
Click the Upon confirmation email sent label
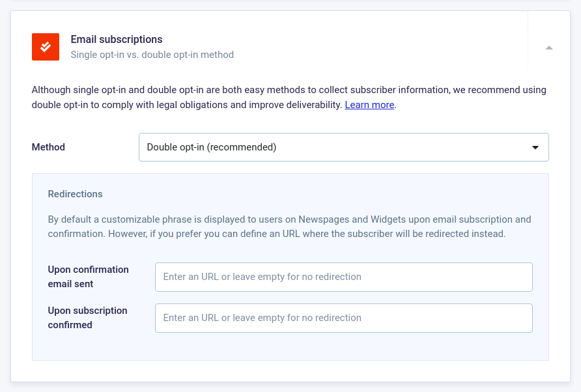(x=88, y=277)
